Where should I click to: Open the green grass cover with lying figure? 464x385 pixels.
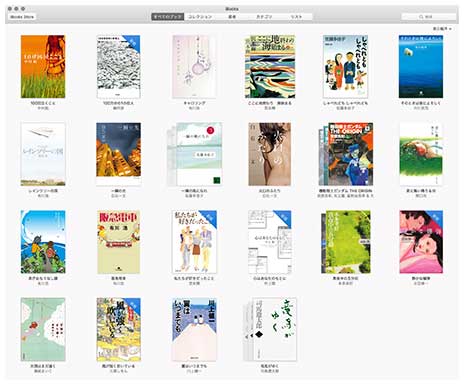(x=421, y=154)
